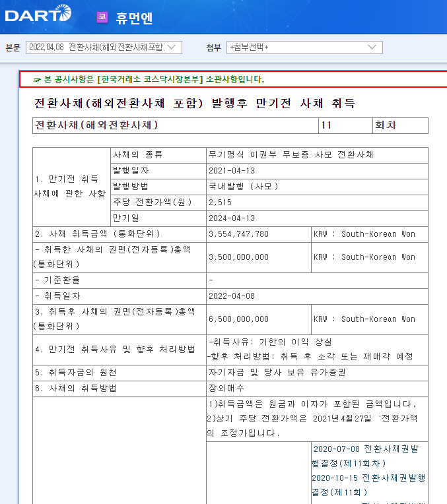This screenshot has width=447, height=504.
Task: Click the row label 4. 만기전 취득사유 및 향후 처리방법
Action: point(115,350)
